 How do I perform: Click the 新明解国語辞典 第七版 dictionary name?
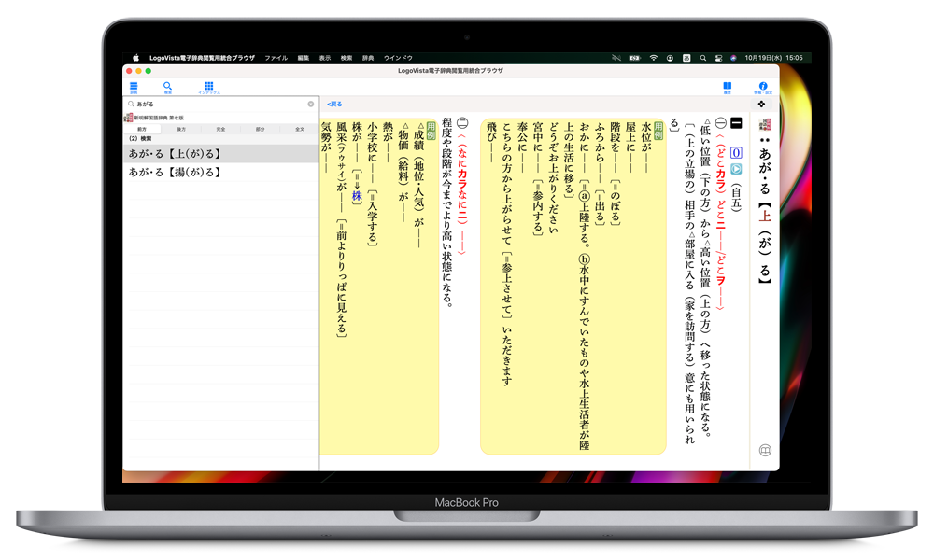[x=159, y=118]
